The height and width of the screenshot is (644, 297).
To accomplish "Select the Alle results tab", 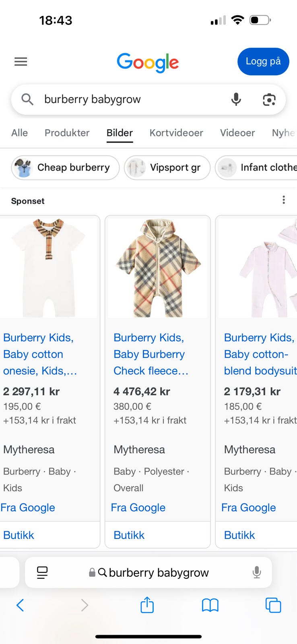I will [x=20, y=133].
